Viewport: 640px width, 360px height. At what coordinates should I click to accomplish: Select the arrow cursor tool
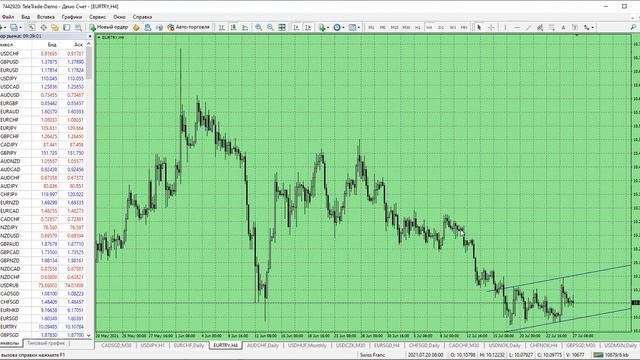(x=479, y=27)
